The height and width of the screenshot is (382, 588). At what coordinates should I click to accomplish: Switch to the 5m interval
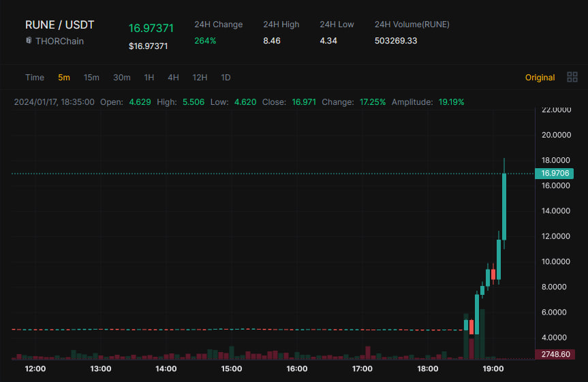coord(64,78)
